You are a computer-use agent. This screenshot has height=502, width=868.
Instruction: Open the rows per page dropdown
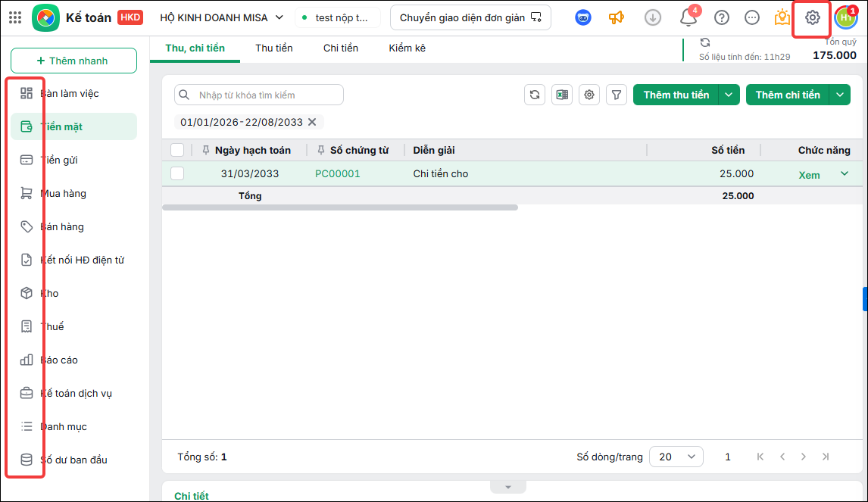(676, 457)
